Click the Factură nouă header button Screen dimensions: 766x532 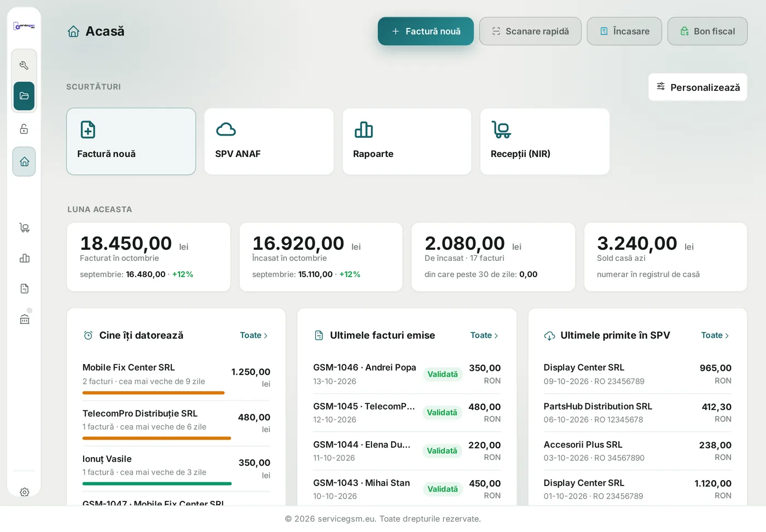tap(426, 31)
